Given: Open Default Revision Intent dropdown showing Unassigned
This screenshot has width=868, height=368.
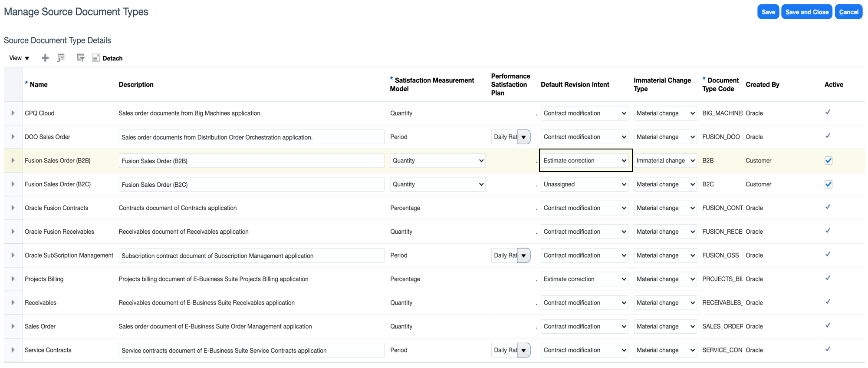Looking at the screenshot, I should coord(584,184).
